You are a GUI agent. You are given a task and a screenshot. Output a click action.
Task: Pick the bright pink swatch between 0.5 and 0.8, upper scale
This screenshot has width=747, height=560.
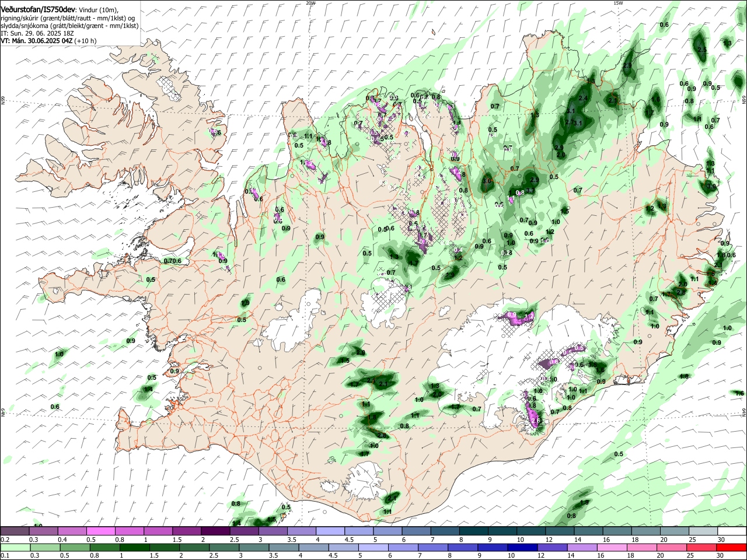click(101, 531)
